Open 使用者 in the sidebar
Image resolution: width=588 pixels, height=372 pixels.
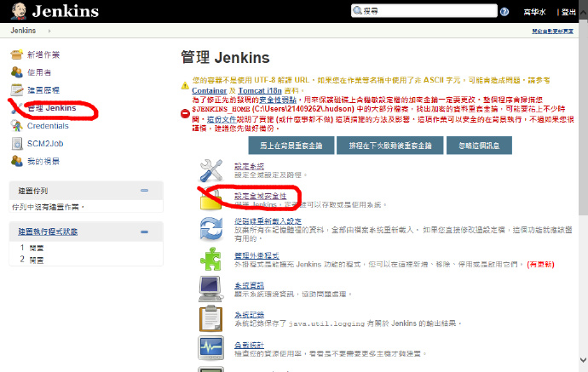pos(39,72)
